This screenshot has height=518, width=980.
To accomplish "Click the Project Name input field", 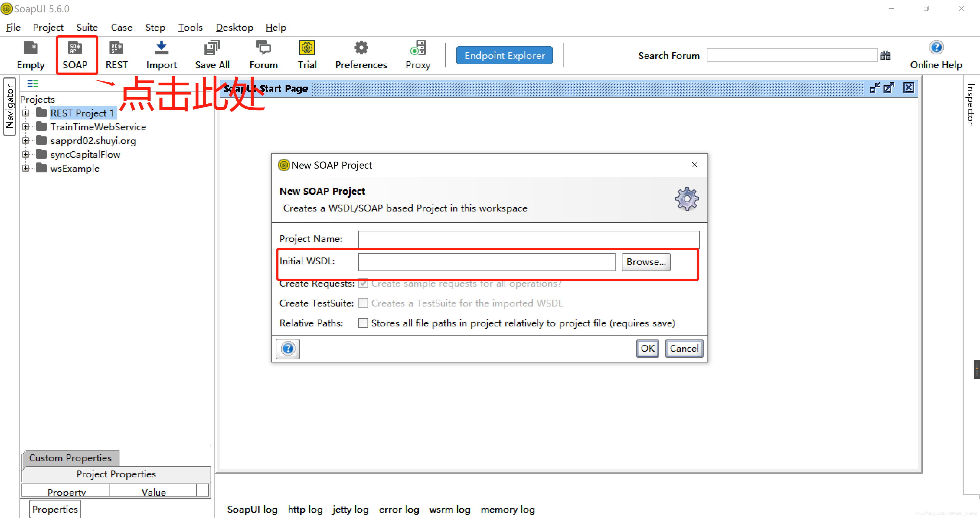I will click(529, 240).
